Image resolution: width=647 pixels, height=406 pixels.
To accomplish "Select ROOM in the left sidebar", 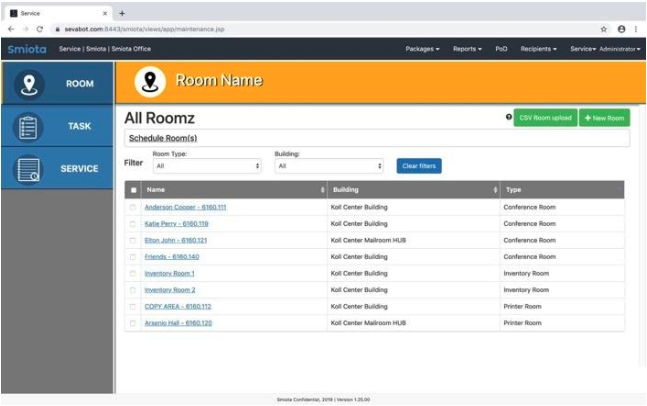I will tap(57, 83).
